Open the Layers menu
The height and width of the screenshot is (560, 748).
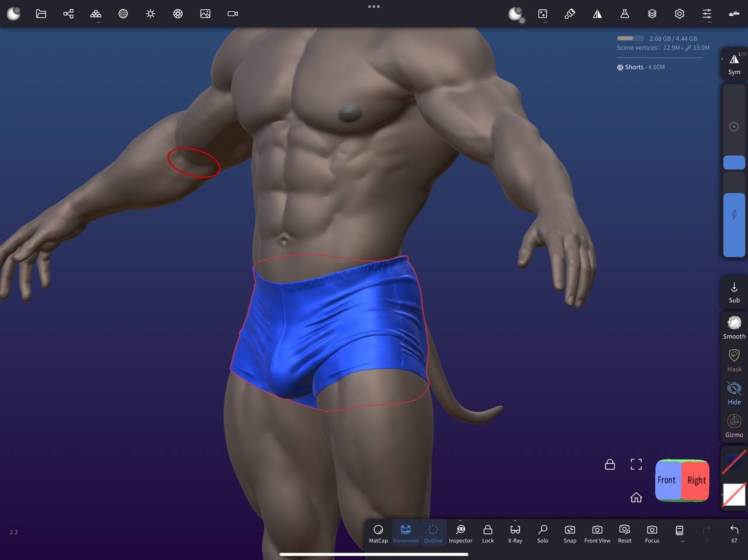pos(652,13)
